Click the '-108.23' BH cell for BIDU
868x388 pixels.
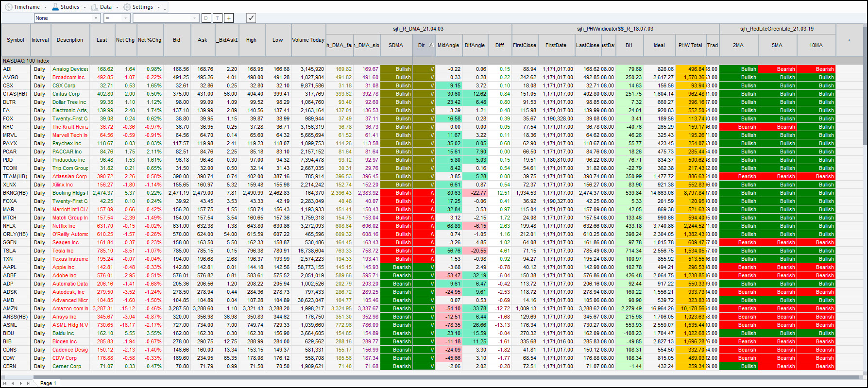tap(629, 333)
